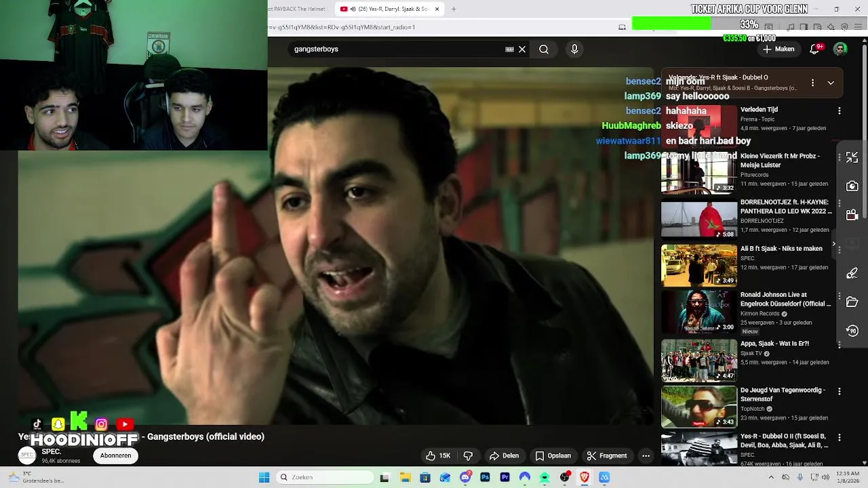This screenshot has width=868, height=488.
Task: Play Ali B ft Sjaak Niks te maken thumbnail
Action: (699, 266)
